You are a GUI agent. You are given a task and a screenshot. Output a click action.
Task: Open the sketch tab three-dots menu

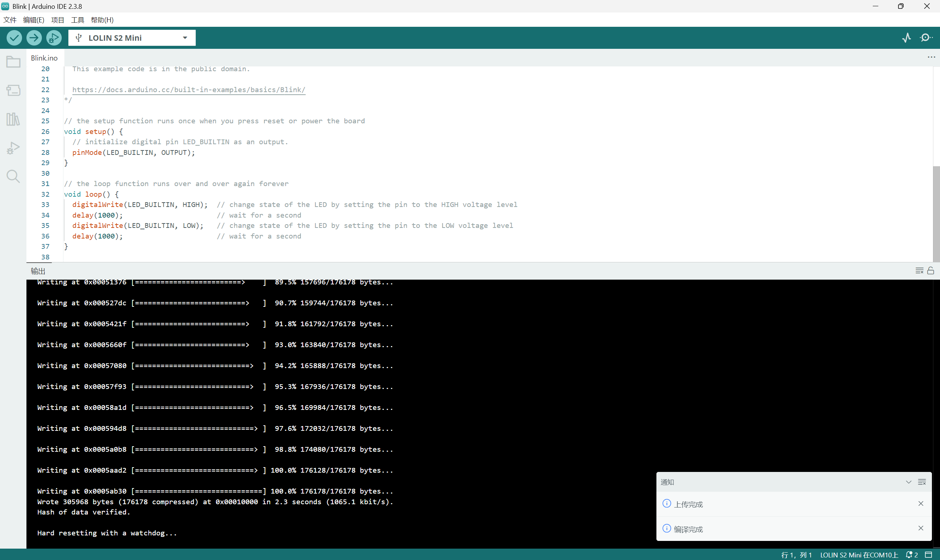pos(931,57)
